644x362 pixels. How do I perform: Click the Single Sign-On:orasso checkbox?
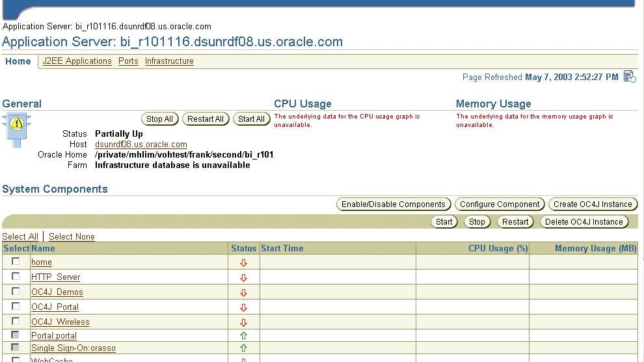16,347
